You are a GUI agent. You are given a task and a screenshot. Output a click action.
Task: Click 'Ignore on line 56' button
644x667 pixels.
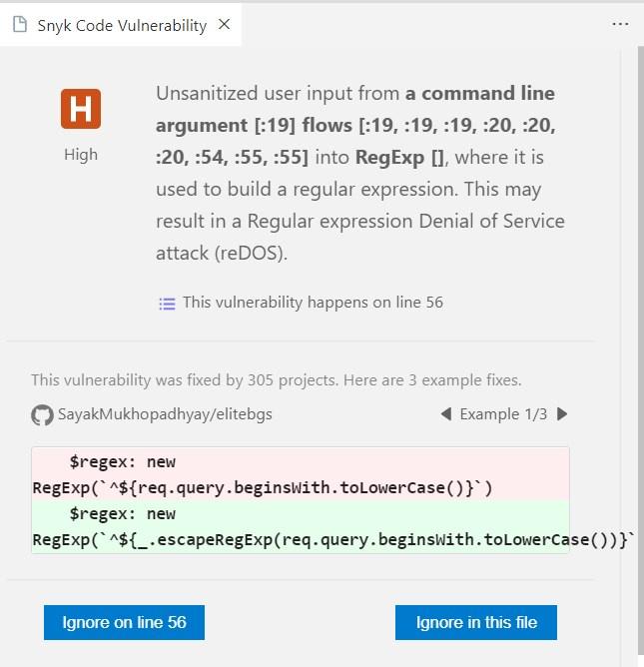[x=124, y=622]
